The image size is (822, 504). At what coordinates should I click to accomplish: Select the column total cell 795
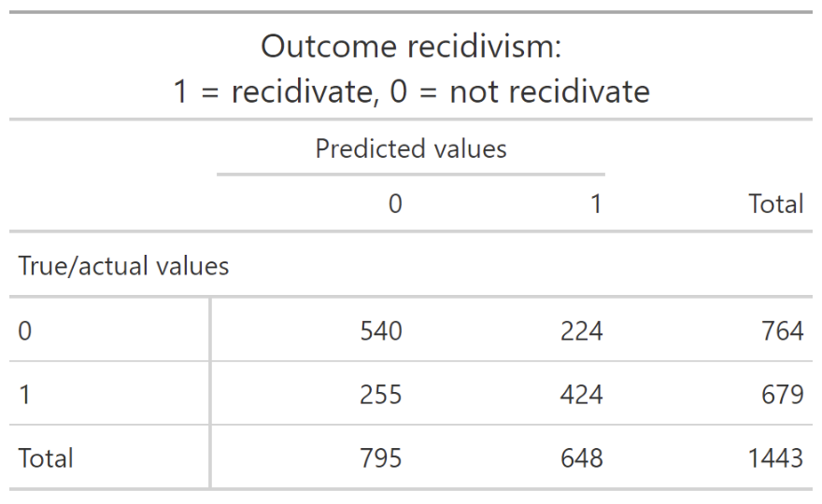[x=381, y=458]
